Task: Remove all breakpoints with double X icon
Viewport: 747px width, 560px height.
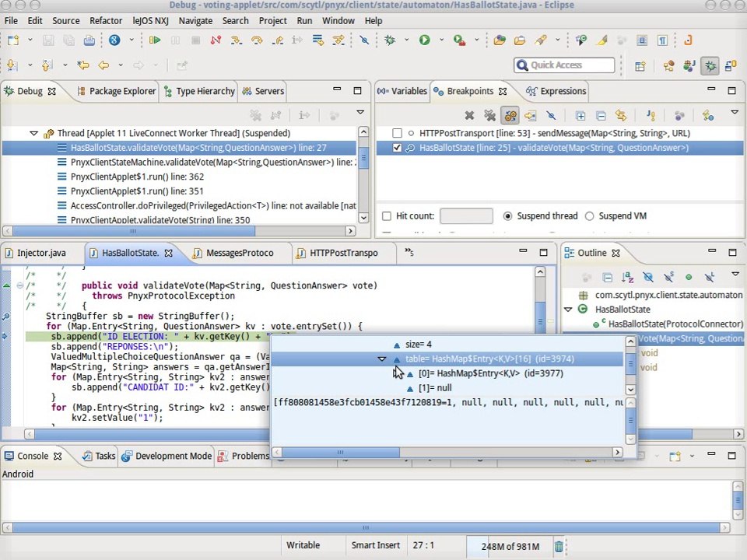Action: point(489,115)
